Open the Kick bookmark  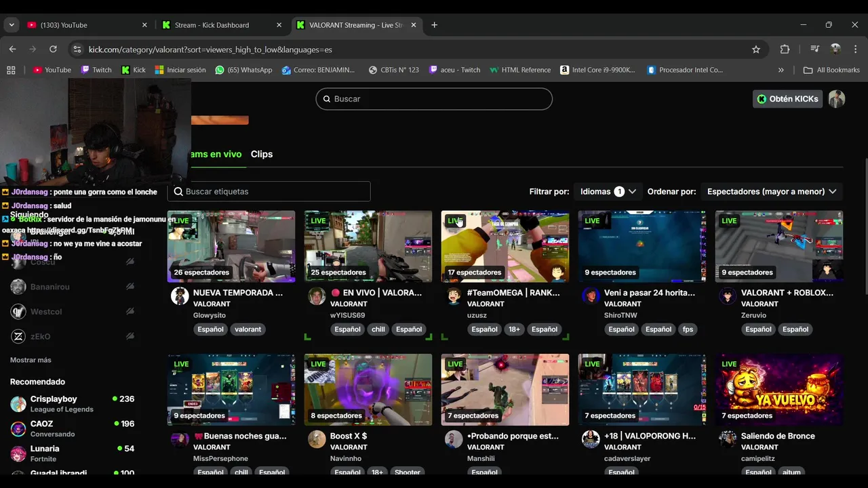(x=134, y=70)
